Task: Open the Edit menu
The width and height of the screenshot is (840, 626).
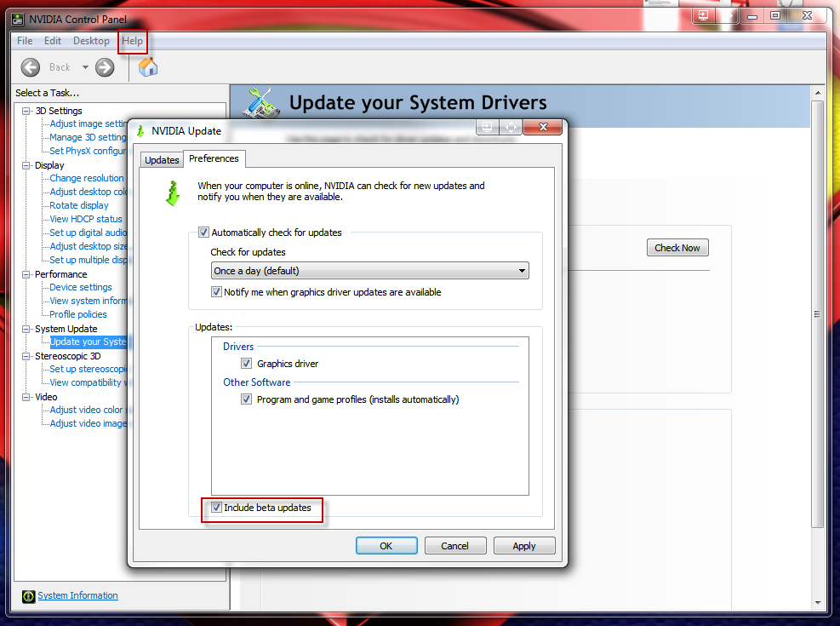Action: click(53, 41)
